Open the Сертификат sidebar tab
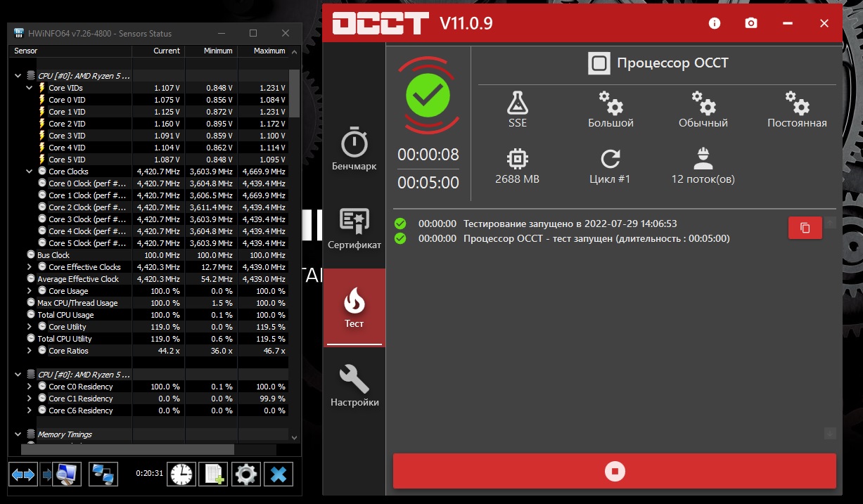The width and height of the screenshot is (863, 504). pyautogui.click(x=354, y=228)
